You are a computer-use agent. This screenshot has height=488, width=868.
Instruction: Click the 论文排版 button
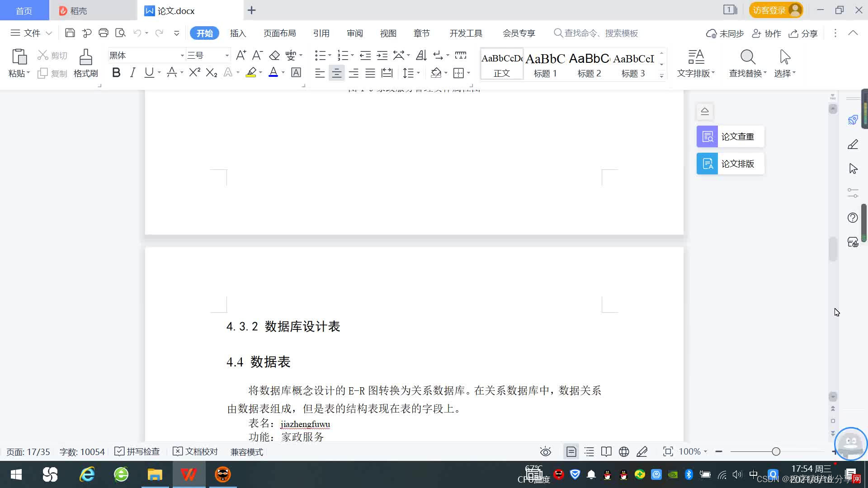[730, 164]
